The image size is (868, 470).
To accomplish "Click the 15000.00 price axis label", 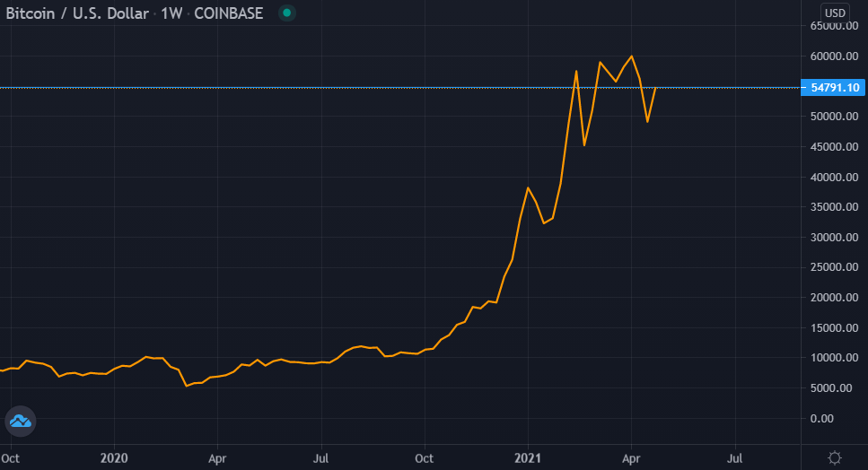I will tap(834, 328).
